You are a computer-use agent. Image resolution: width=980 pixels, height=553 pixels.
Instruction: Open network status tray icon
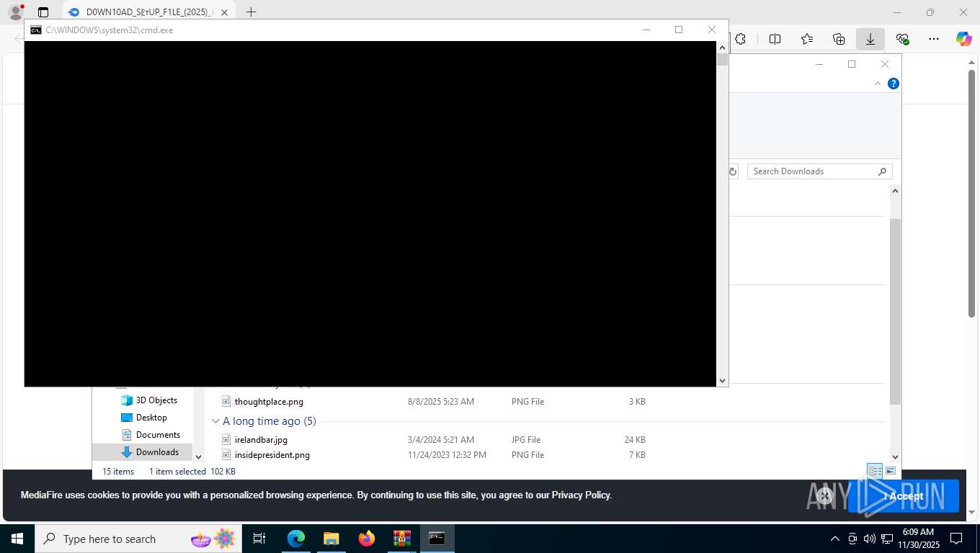pos(887,539)
